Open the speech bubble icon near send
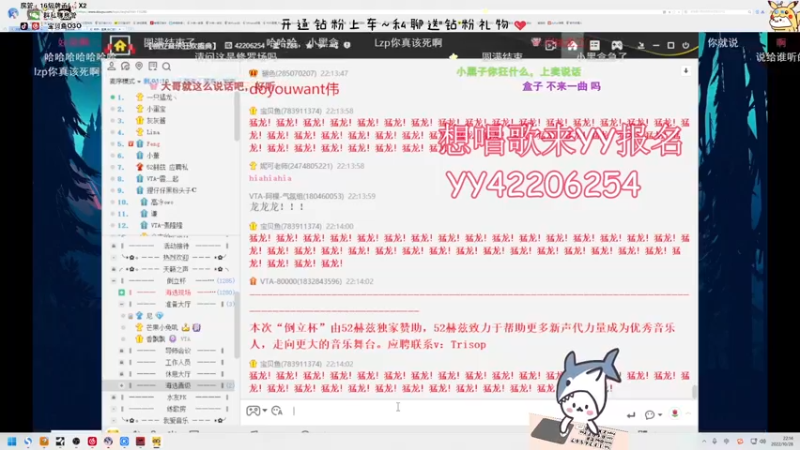The height and width of the screenshot is (450, 800). [649, 415]
